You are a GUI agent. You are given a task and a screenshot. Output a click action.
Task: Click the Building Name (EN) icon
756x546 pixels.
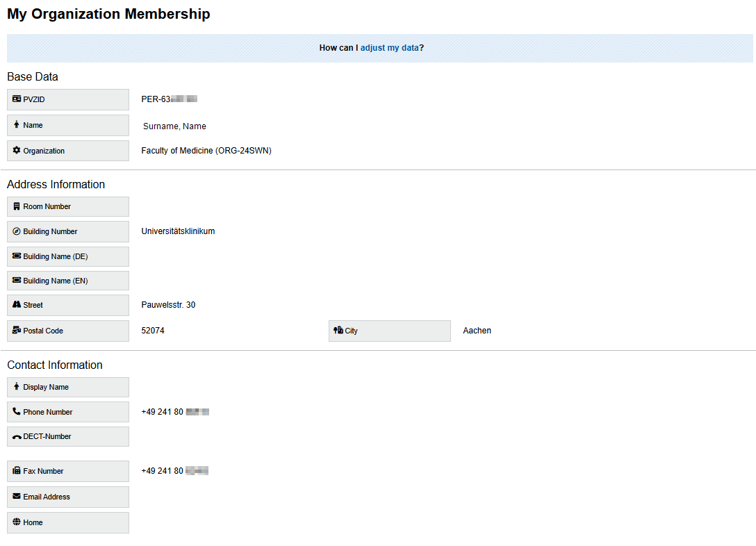pyautogui.click(x=15, y=280)
